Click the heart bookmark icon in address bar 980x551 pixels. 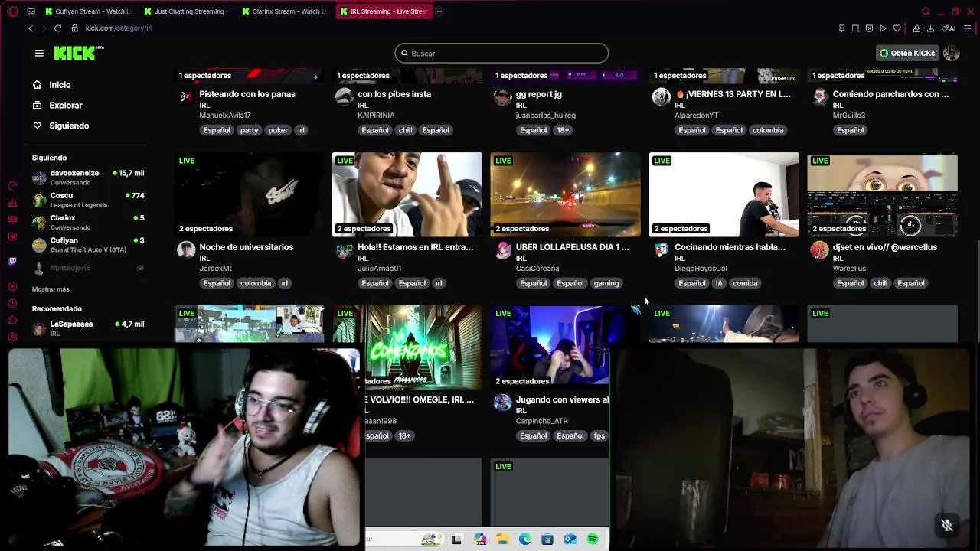(897, 28)
